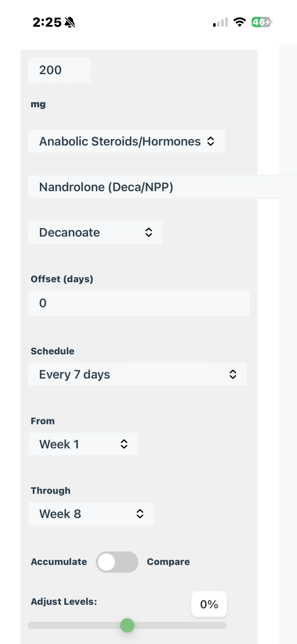Tap the battery charging indicator
Viewport: 297px width, 644px height.
tap(262, 22)
